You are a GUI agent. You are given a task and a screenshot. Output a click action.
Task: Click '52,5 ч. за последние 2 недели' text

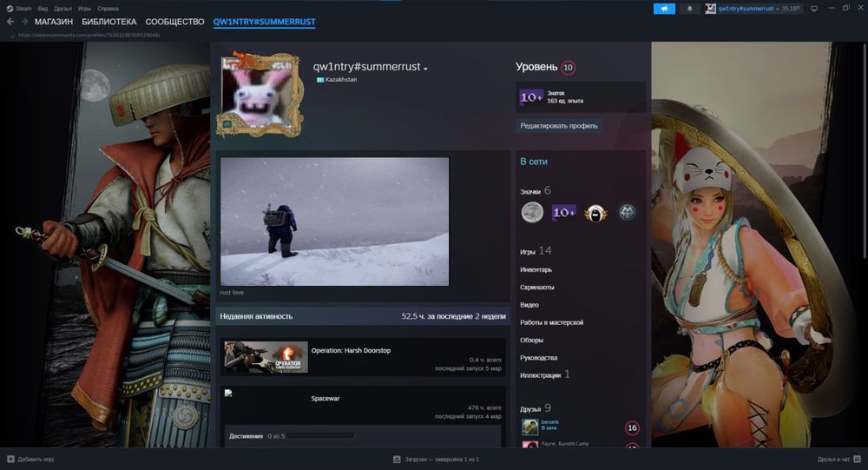click(453, 316)
